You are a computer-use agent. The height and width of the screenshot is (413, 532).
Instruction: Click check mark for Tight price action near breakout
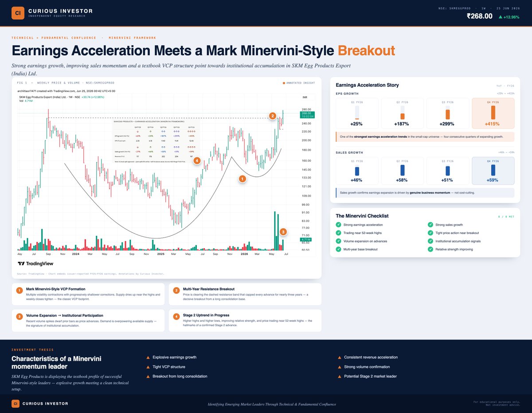click(x=430, y=233)
